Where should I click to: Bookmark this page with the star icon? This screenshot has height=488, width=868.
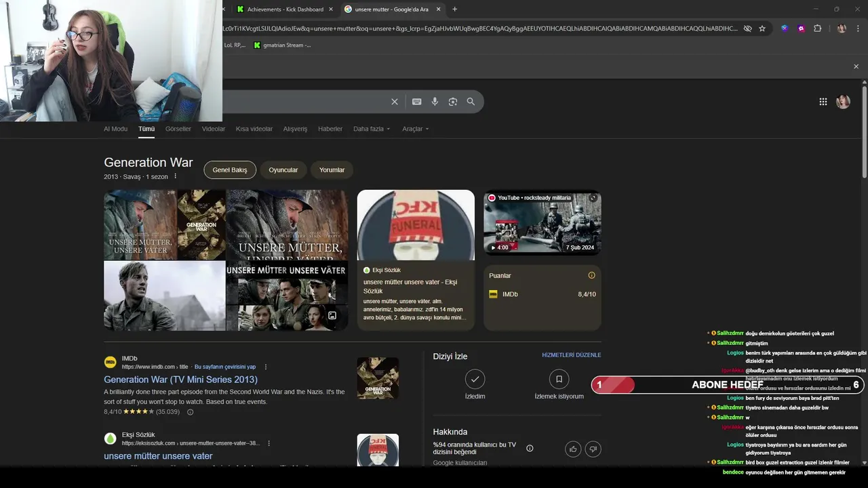(762, 28)
